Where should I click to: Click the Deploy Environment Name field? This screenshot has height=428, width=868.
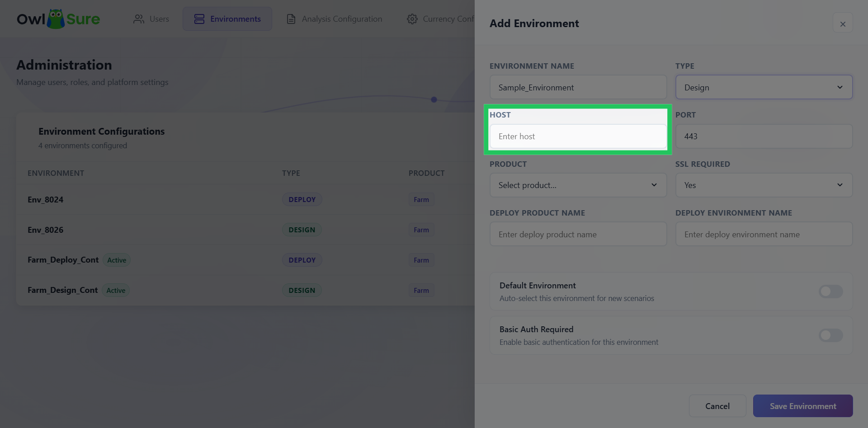(x=764, y=234)
